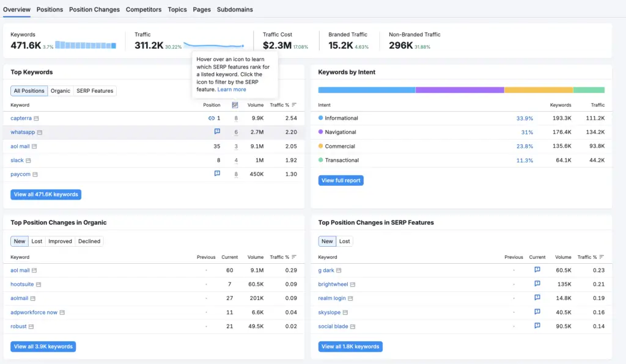Open SERP snapshot icon beside social blade
Image resolution: width=626 pixels, height=364 pixels.
353,327
